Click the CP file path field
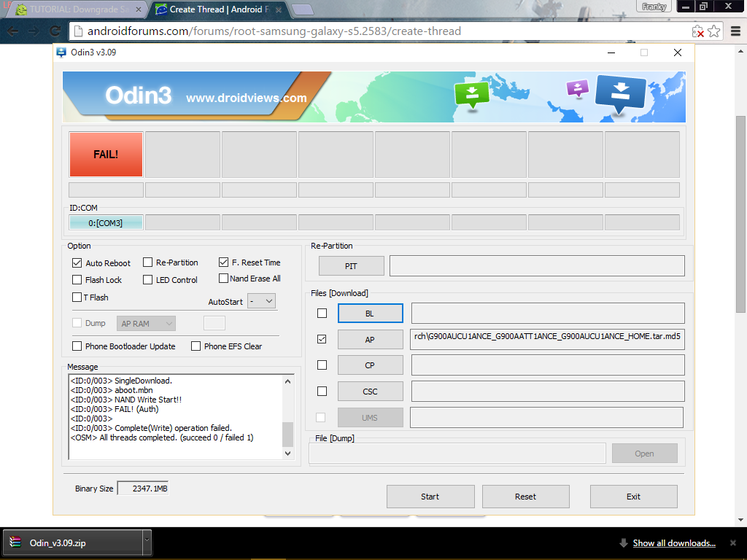Viewport: 747px width, 560px height. click(548, 365)
